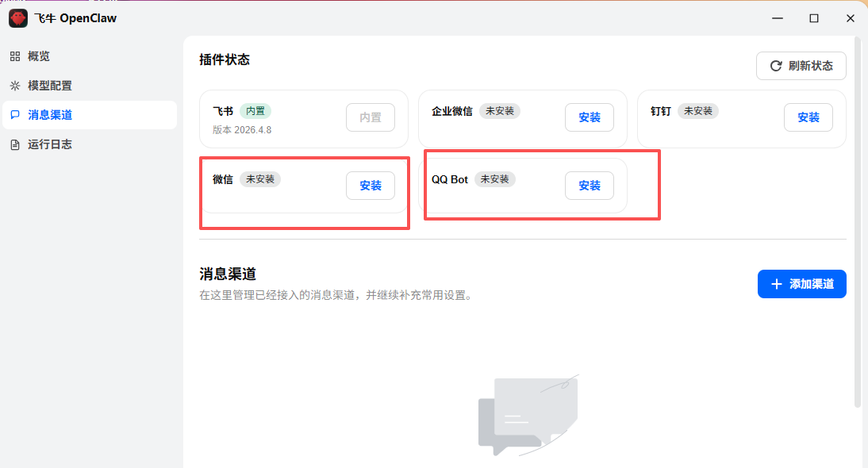The image size is (868, 468).
Task: Click the 消息渠道 section heading
Action: click(x=228, y=274)
